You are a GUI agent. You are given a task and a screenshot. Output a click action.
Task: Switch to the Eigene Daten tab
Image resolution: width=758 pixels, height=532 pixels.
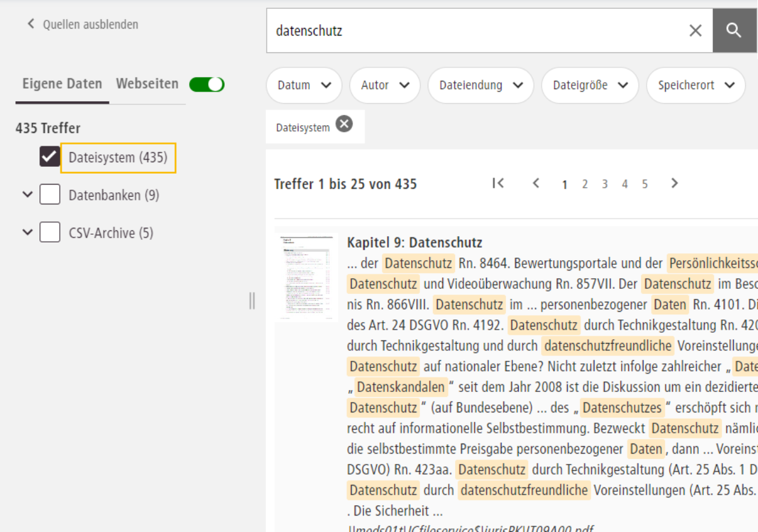click(62, 84)
